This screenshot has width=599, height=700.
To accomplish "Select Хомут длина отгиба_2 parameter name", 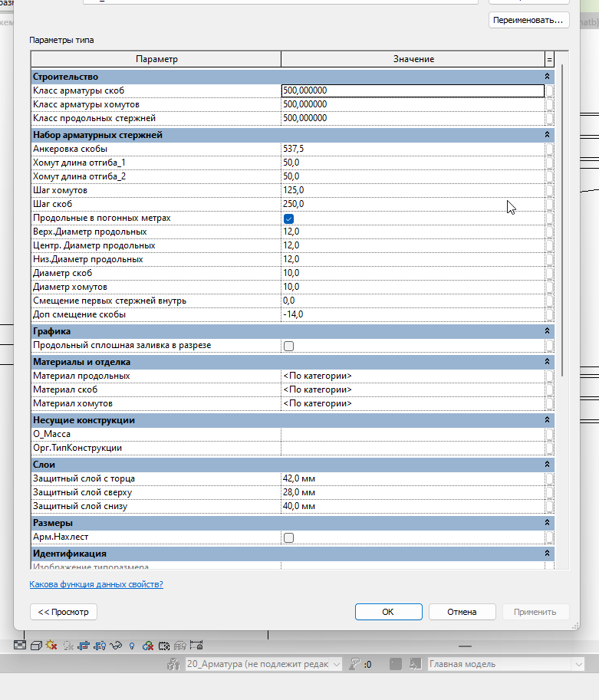I will (x=79, y=176).
